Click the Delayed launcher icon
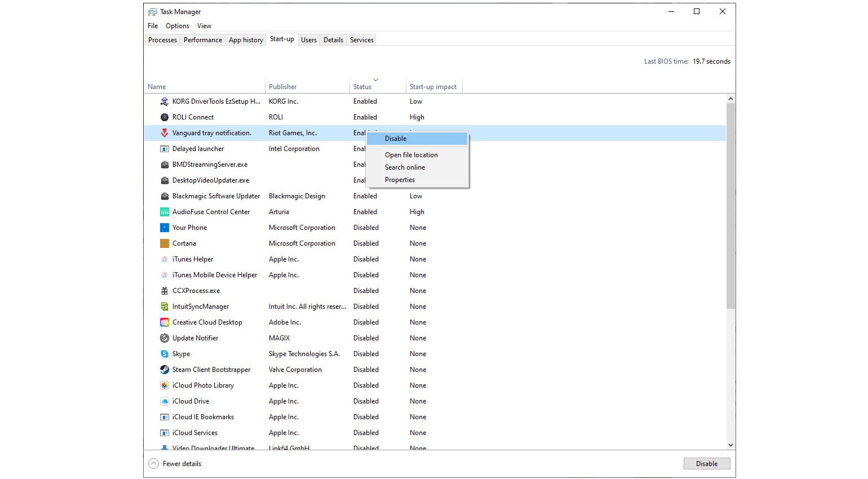Image resolution: width=868 pixels, height=479 pixels. click(165, 149)
